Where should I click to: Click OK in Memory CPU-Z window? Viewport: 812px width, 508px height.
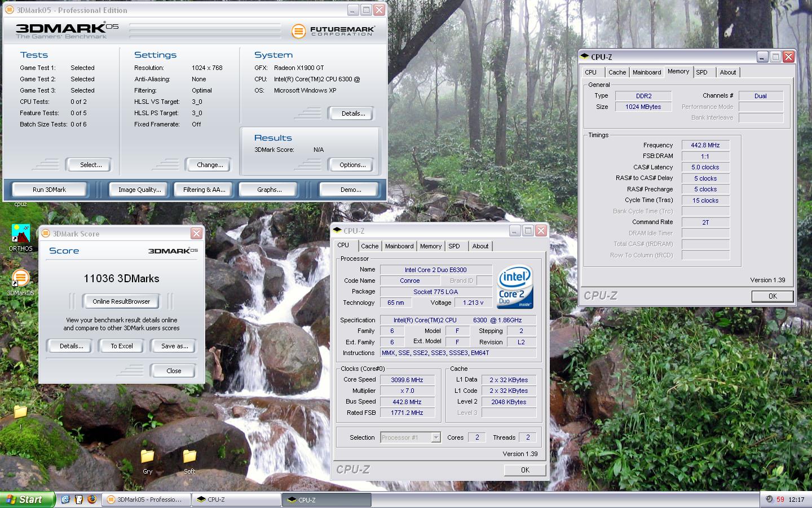pyautogui.click(x=773, y=296)
